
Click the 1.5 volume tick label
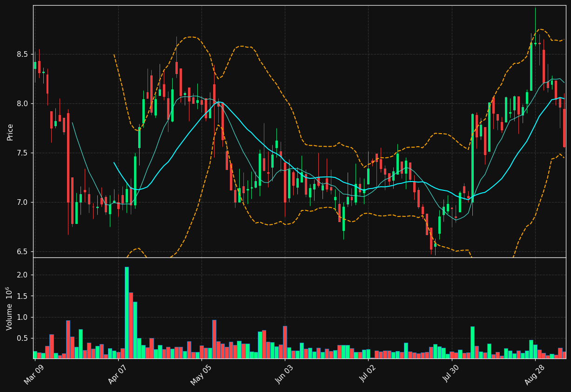[x=23, y=296]
